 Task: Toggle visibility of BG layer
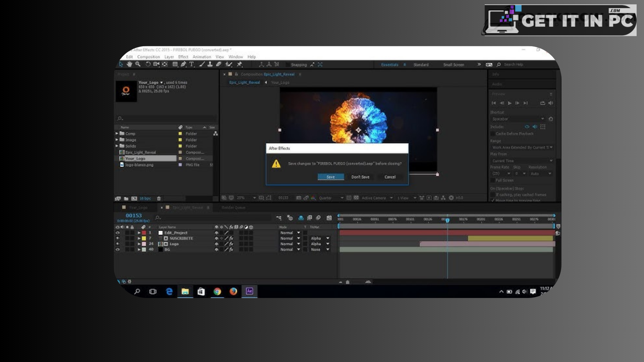tap(118, 250)
